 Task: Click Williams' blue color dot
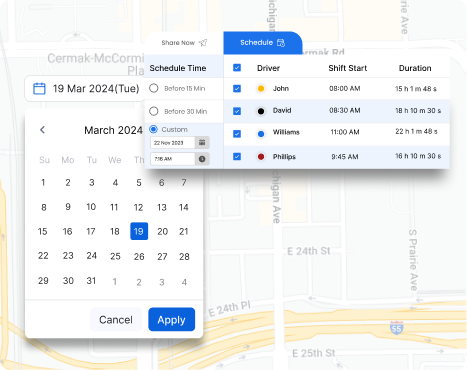click(x=261, y=134)
